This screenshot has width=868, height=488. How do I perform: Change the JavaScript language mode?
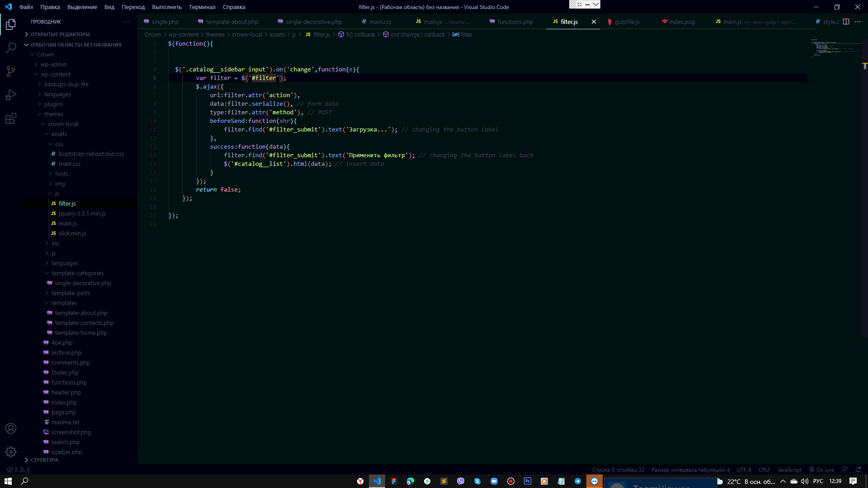(789, 469)
